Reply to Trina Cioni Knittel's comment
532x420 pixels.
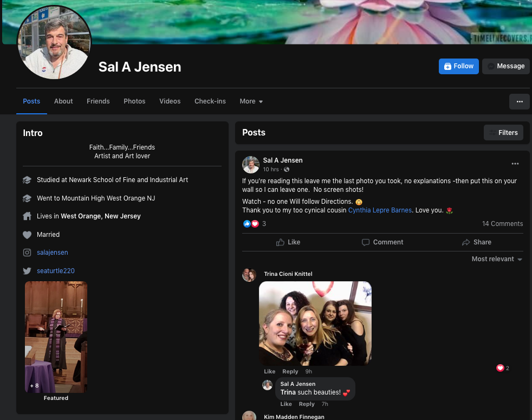tap(290, 371)
